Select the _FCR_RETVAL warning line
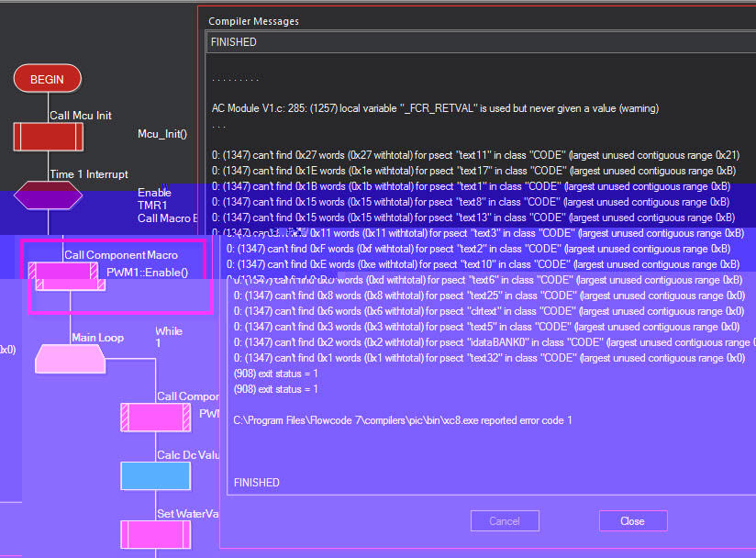 click(435, 108)
